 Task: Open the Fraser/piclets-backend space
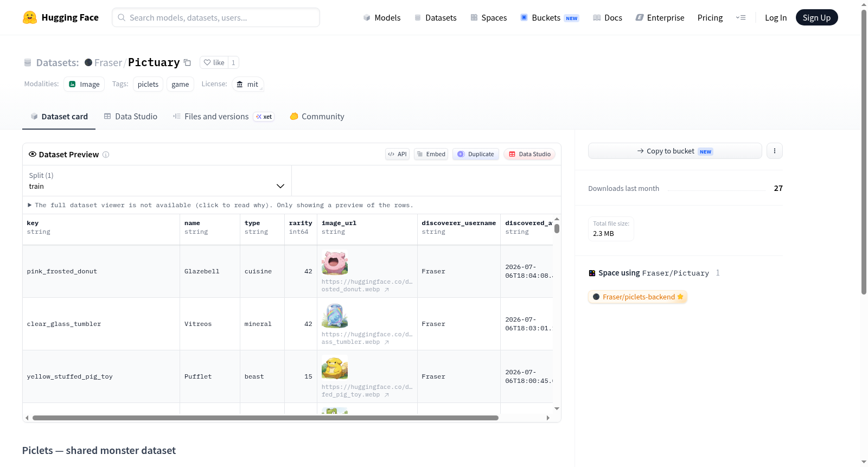point(637,297)
